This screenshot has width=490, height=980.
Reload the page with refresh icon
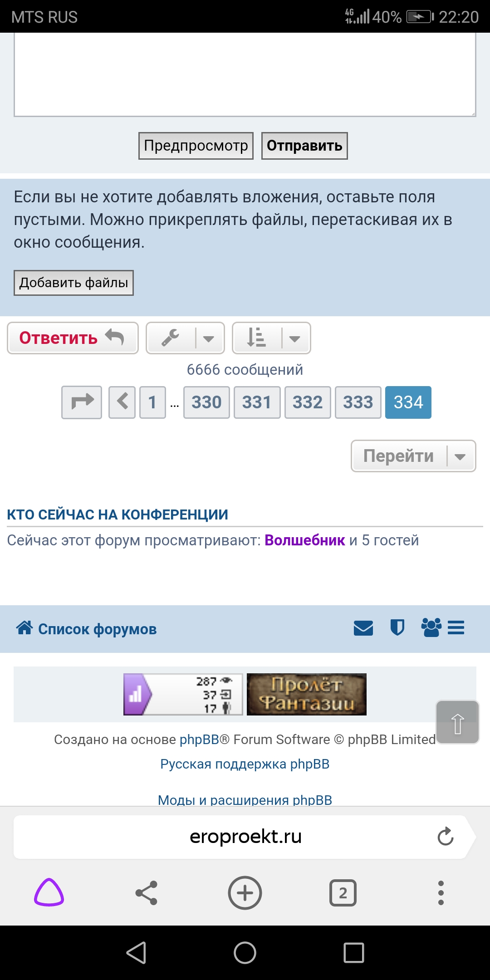tap(446, 836)
